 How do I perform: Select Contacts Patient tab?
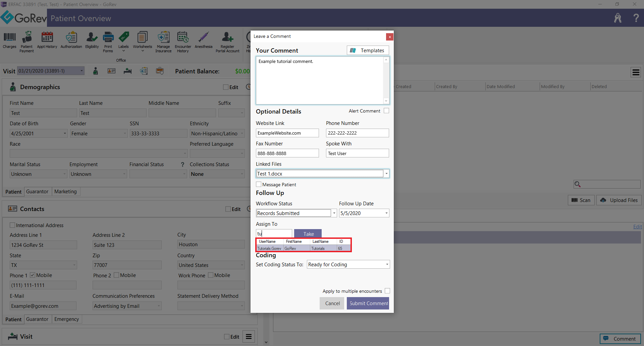(13, 319)
